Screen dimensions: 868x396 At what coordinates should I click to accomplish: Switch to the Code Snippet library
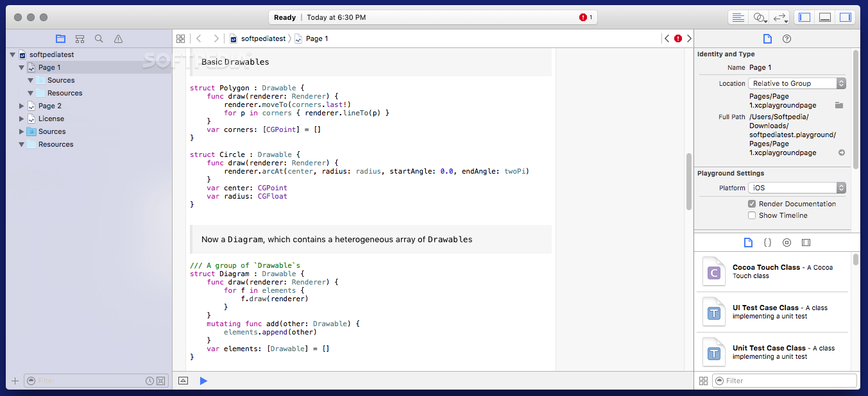767,242
